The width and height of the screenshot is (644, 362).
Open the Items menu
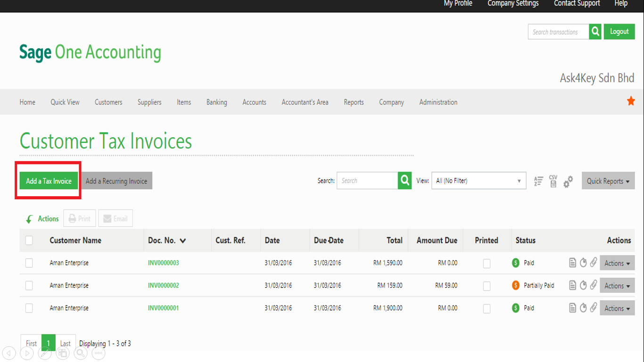pos(184,102)
